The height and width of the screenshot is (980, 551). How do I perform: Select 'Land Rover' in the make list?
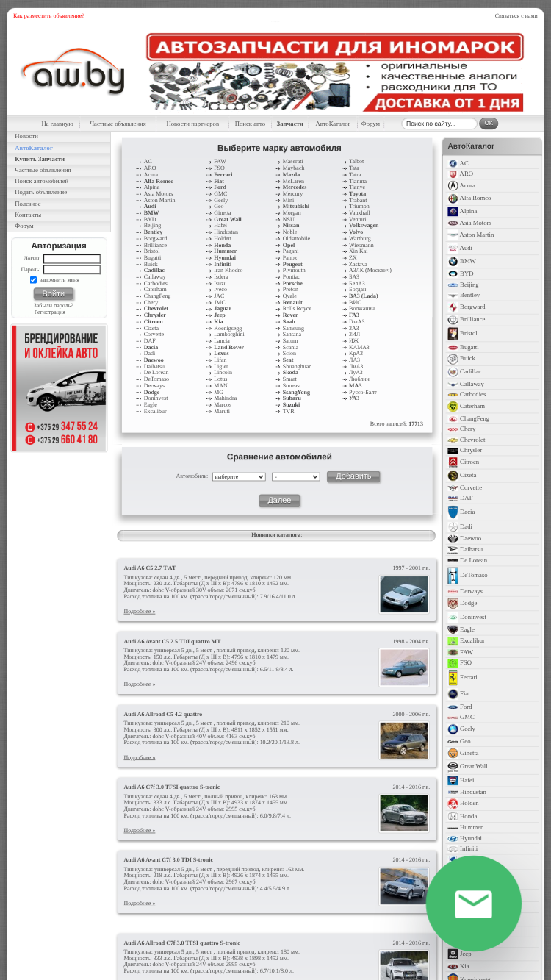point(228,347)
